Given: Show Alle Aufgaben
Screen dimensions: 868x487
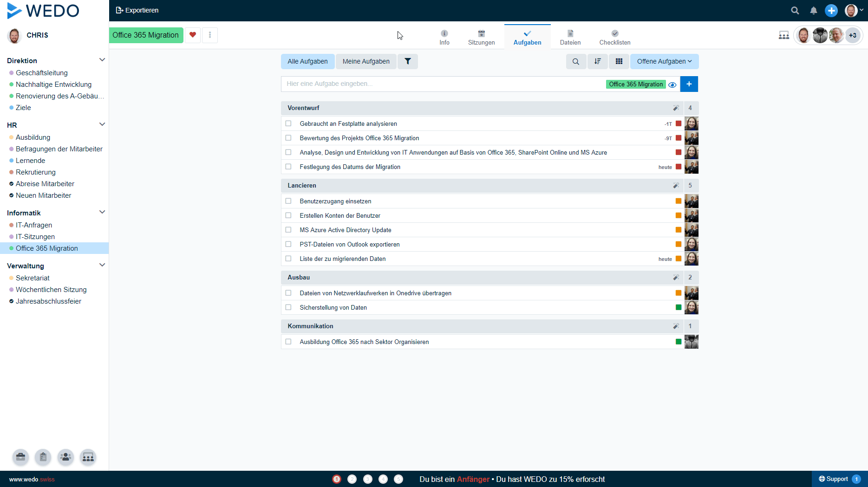Looking at the screenshot, I should pyautogui.click(x=307, y=61).
